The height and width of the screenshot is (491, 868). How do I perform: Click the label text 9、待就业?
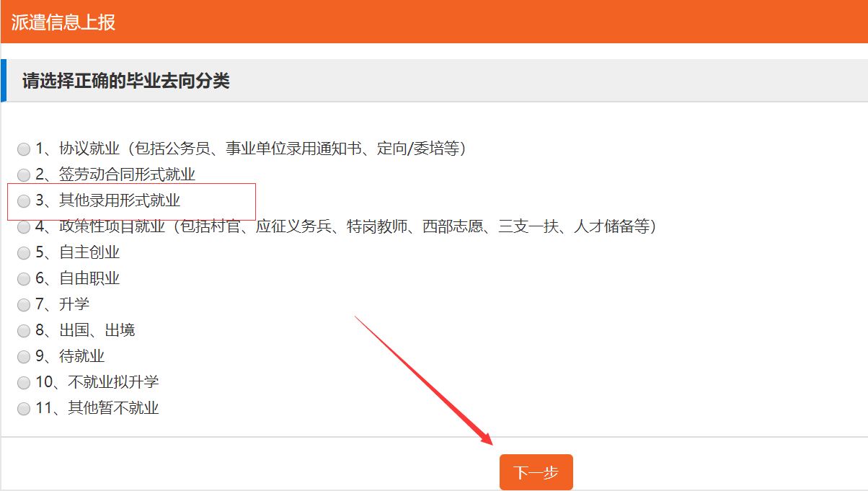71,356
